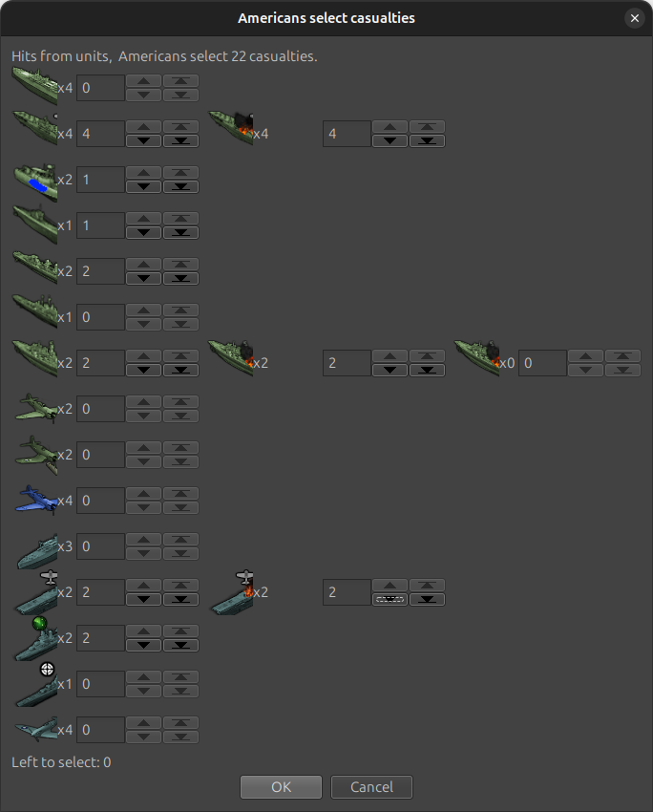Decrease casualties for the burning green x4 ship
The image size is (653, 812).
[390, 140]
